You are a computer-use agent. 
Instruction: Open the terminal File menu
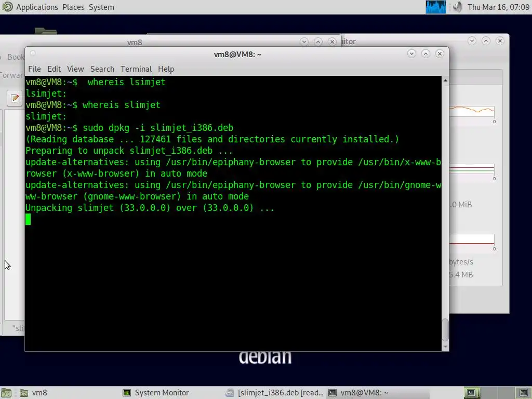34,69
